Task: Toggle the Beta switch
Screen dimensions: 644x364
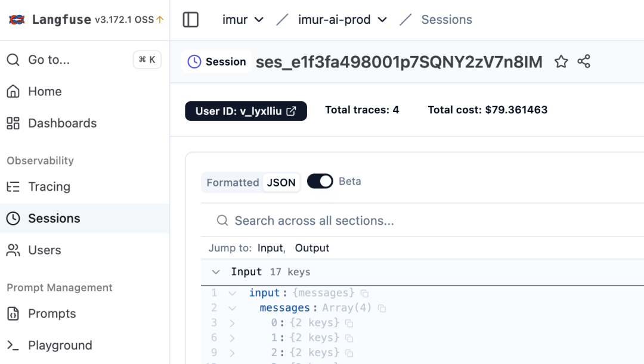Action: pos(320,181)
